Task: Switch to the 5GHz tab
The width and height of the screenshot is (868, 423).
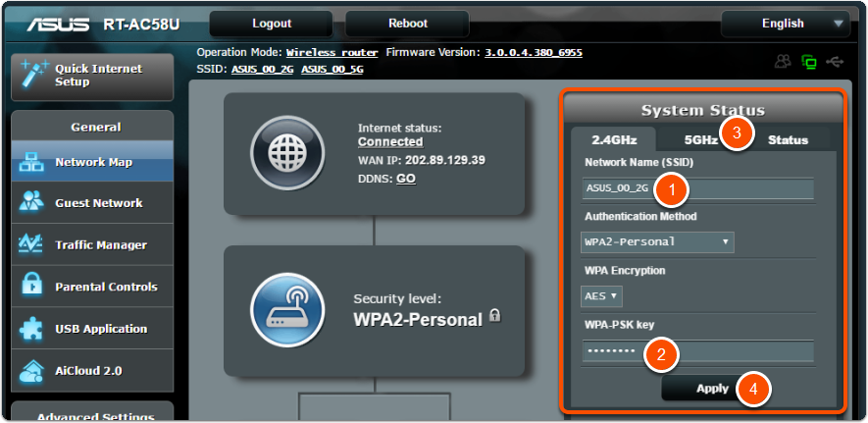Action: click(701, 140)
